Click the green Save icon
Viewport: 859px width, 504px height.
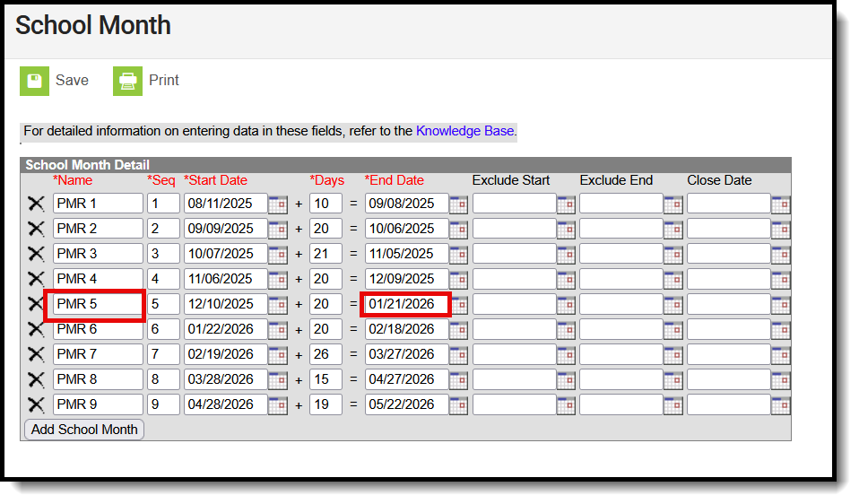pyautogui.click(x=34, y=81)
